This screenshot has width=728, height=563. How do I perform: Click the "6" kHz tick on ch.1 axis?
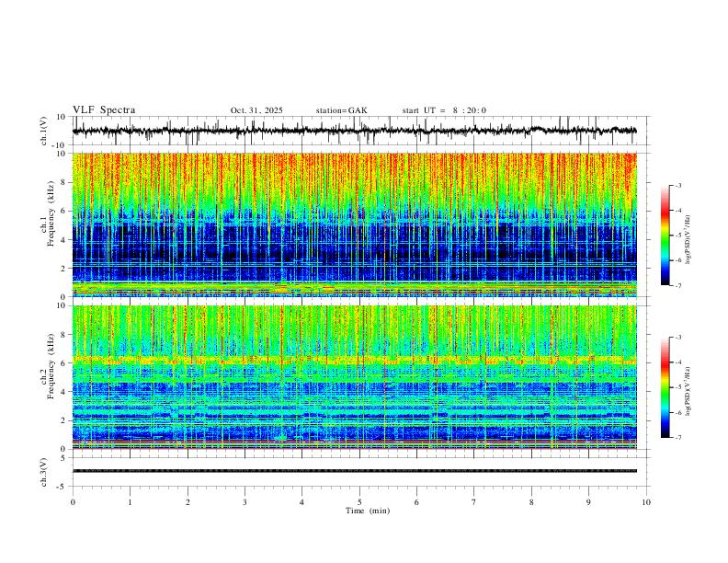click(x=63, y=211)
